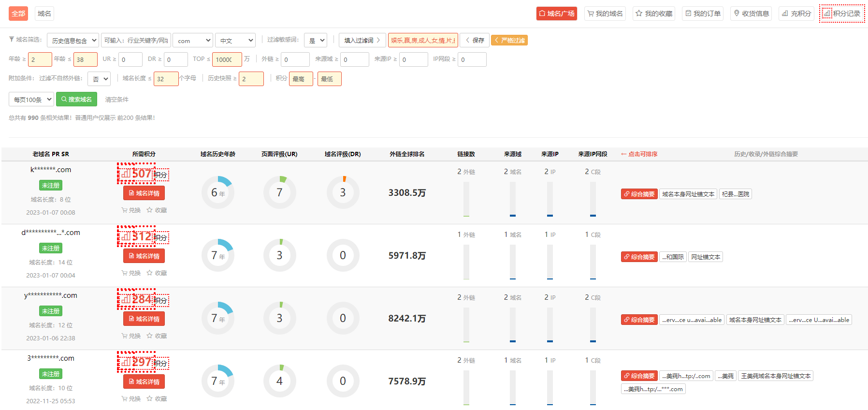Screen dimensions: 868x410
Task: Focus the 来源IP ≥ input field
Action: coord(414,59)
